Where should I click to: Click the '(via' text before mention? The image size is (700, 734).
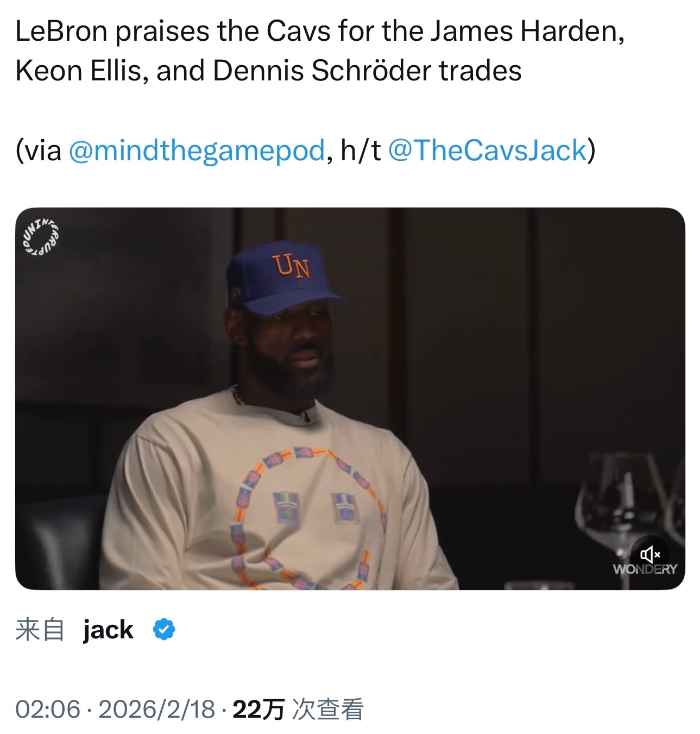38,150
